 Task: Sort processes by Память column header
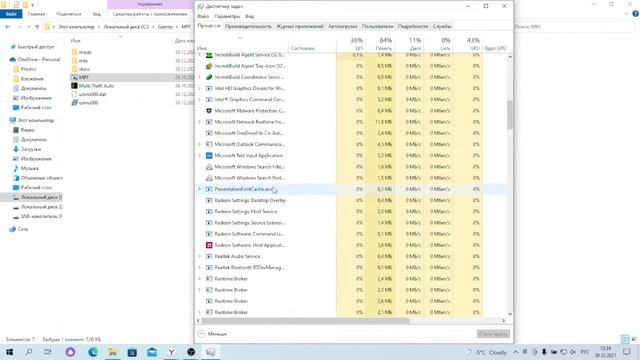coord(380,44)
